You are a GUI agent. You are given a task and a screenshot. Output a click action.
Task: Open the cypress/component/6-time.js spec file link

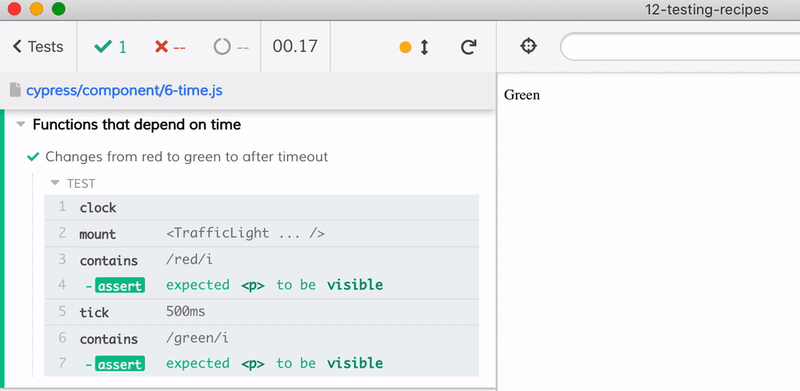[x=124, y=91]
